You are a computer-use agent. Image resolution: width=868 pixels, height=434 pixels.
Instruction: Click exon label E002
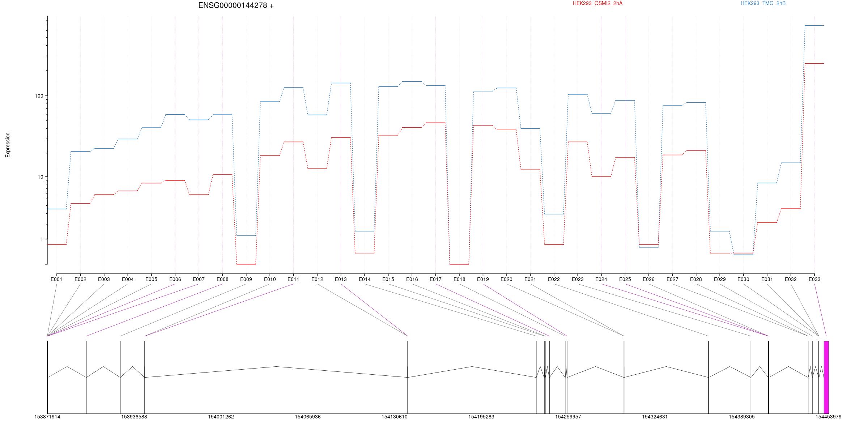click(80, 279)
